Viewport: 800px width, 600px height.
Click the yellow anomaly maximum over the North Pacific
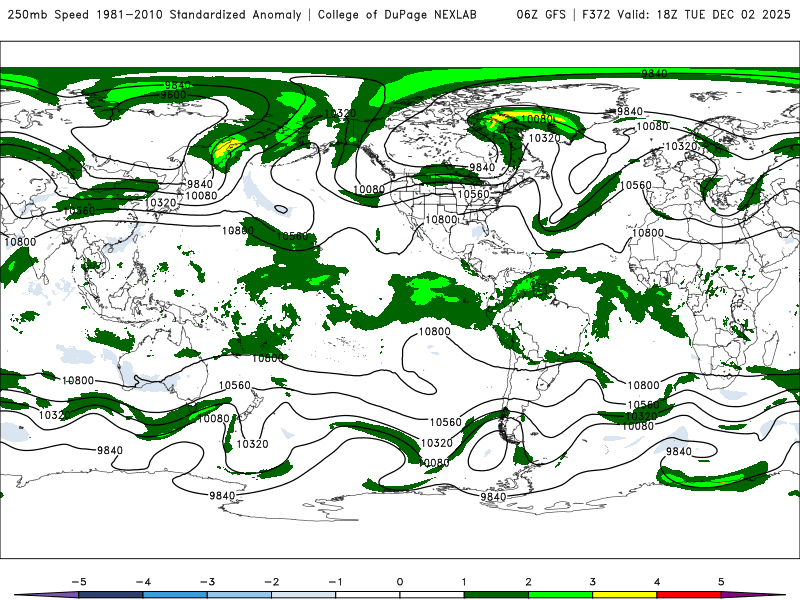click(x=227, y=149)
